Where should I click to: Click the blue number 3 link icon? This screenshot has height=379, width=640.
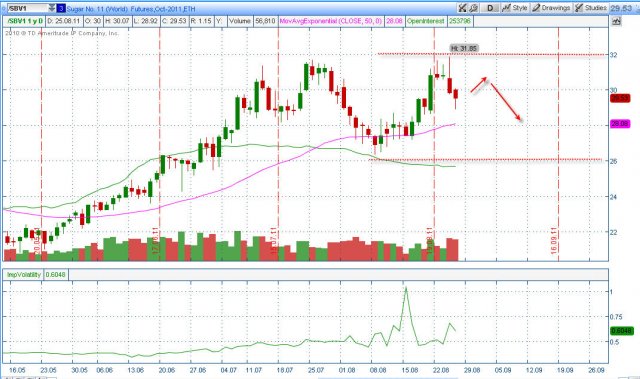(60, 8)
